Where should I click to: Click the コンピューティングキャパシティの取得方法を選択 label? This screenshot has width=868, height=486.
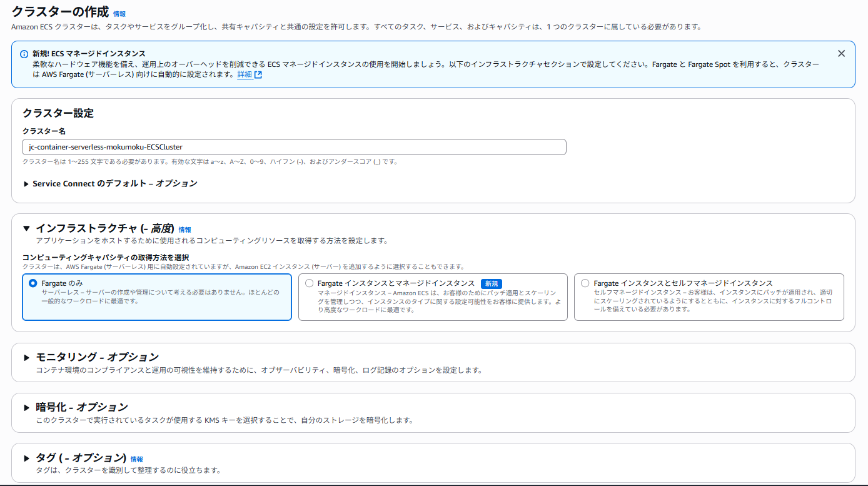point(106,257)
